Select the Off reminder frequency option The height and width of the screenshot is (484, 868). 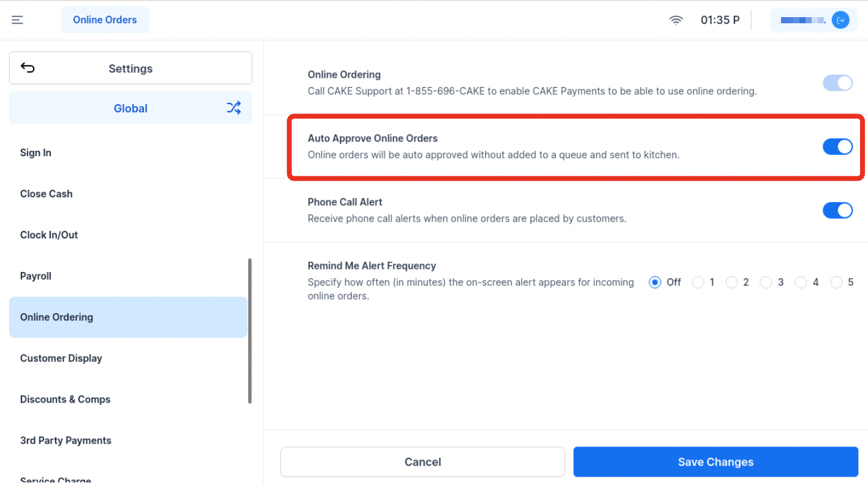(655, 282)
